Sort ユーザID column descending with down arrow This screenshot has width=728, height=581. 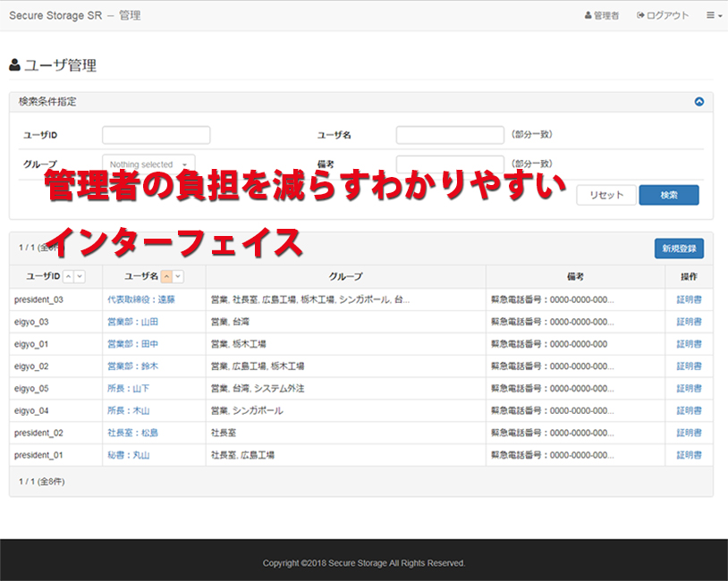coord(80,277)
